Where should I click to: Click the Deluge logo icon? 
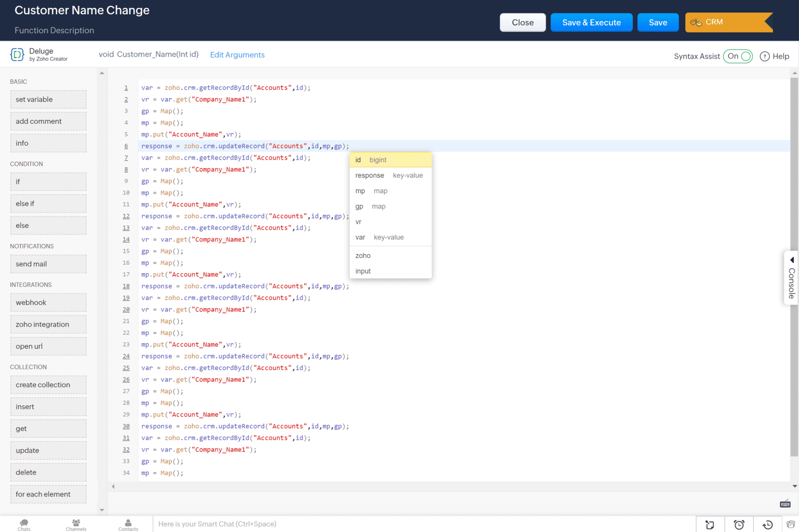coord(17,54)
